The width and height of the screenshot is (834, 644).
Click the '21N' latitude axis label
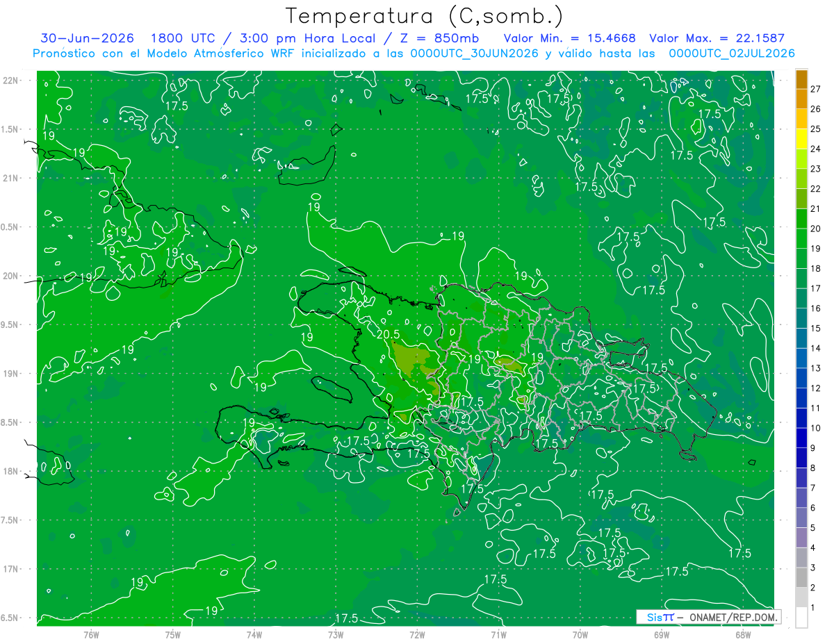10,179
